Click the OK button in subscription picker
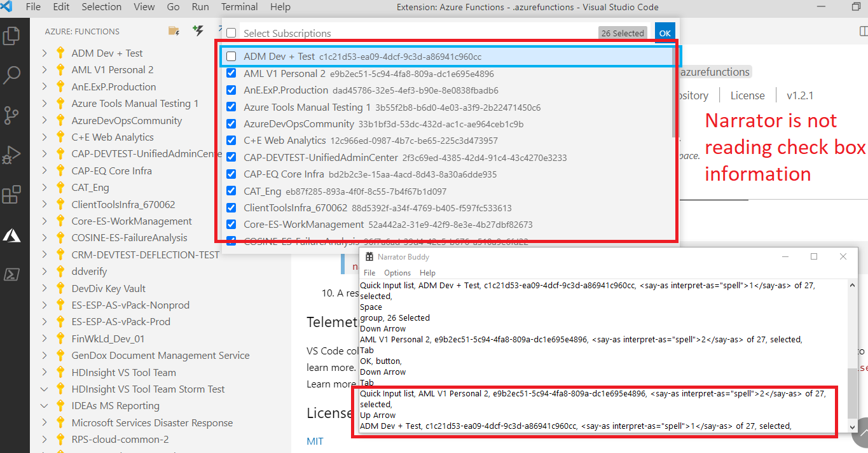The image size is (868, 453). [665, 33]
